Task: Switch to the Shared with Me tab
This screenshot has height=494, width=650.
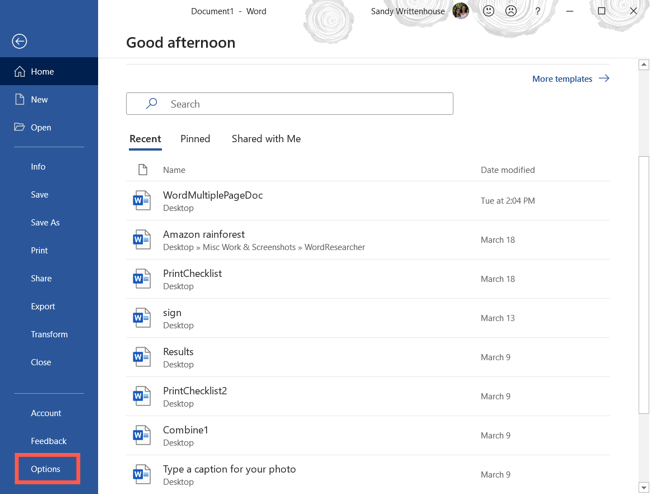Action: [266, 139]
